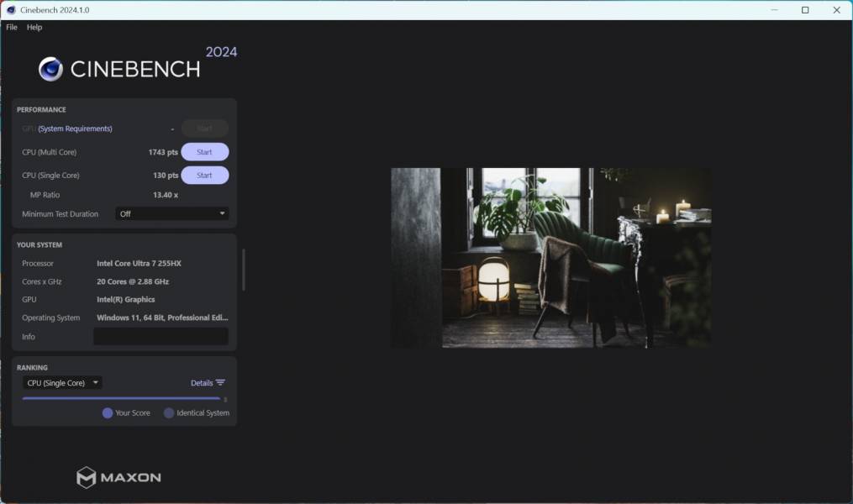Close the Cinebench window
Viewport: 853px width, 504px height.
point(835,10)
